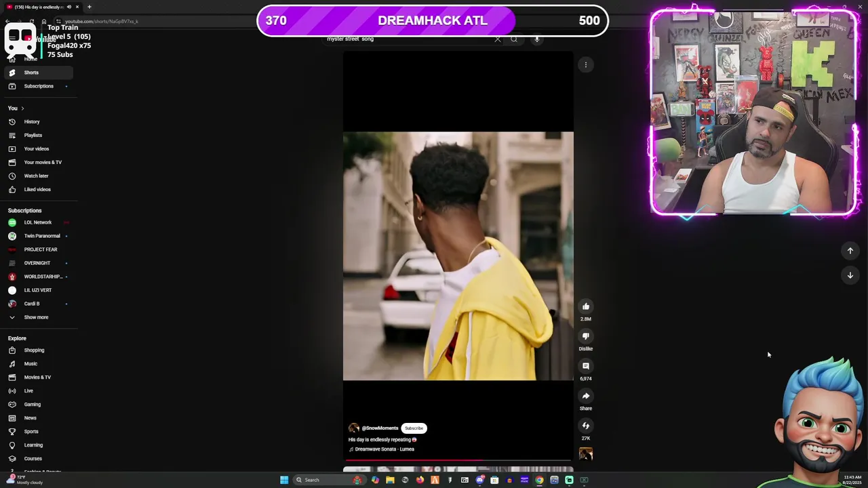Open Shopping under Explore

pyautogui.click(x=39, y=350)
